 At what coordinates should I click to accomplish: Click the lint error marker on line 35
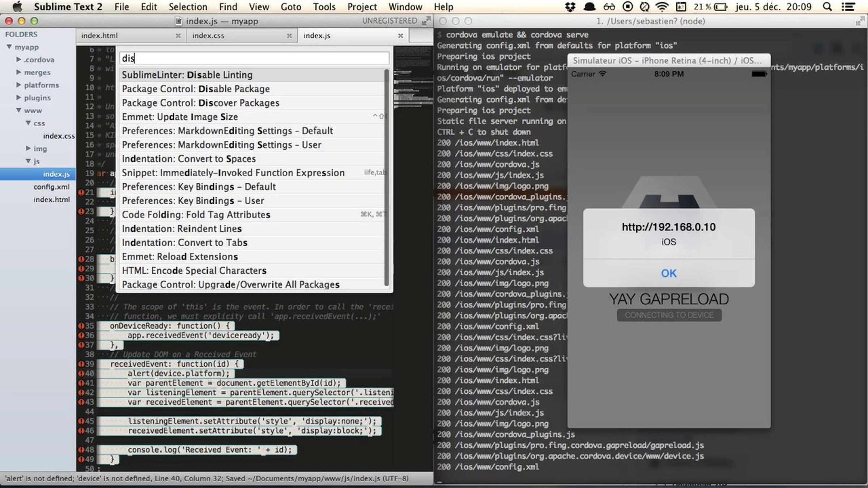click(81, 326)
